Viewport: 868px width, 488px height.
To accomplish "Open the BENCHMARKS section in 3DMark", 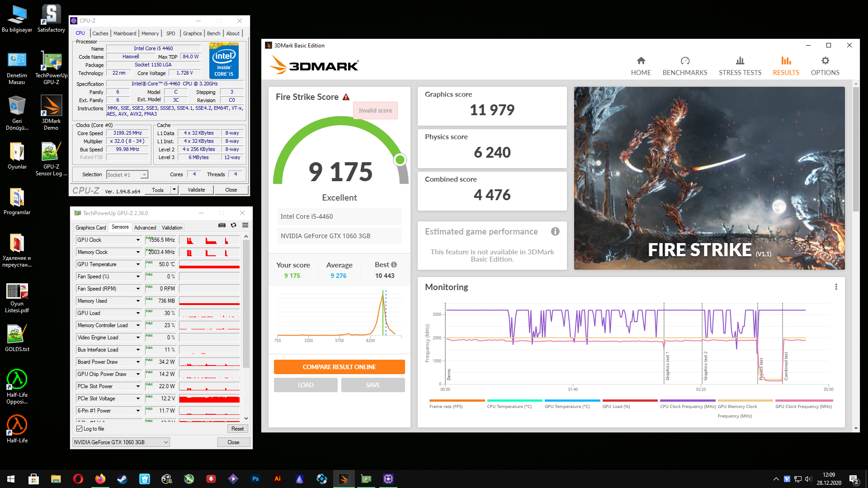I will (x=685, y=66).
